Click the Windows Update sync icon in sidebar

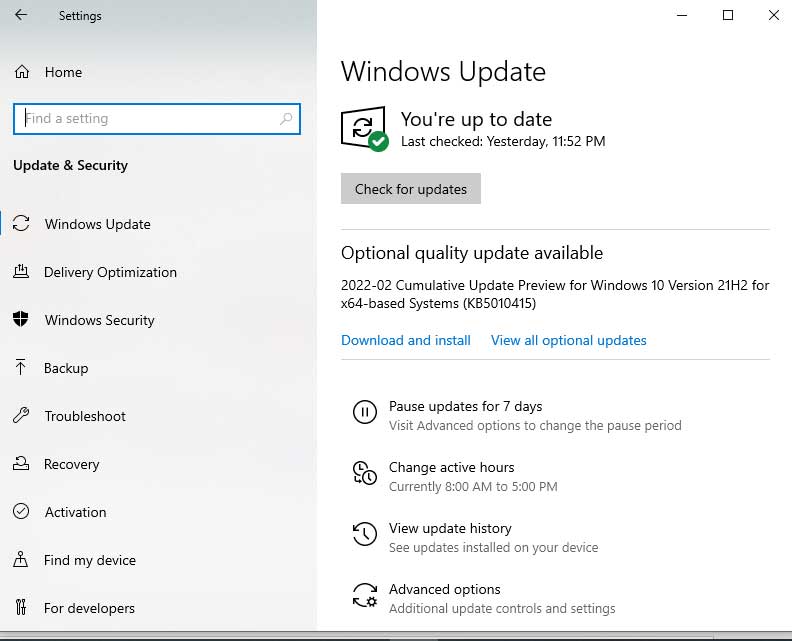[x=21, y=223]
